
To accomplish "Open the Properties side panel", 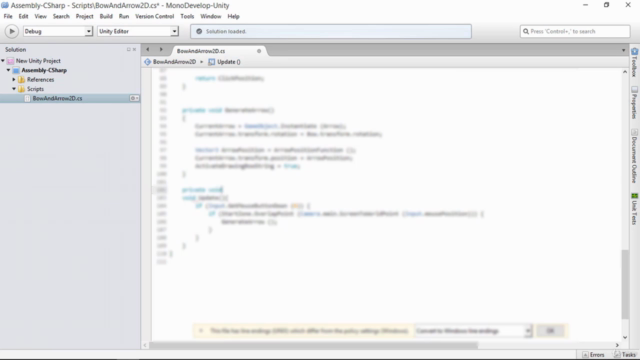I will pos(634,102).
